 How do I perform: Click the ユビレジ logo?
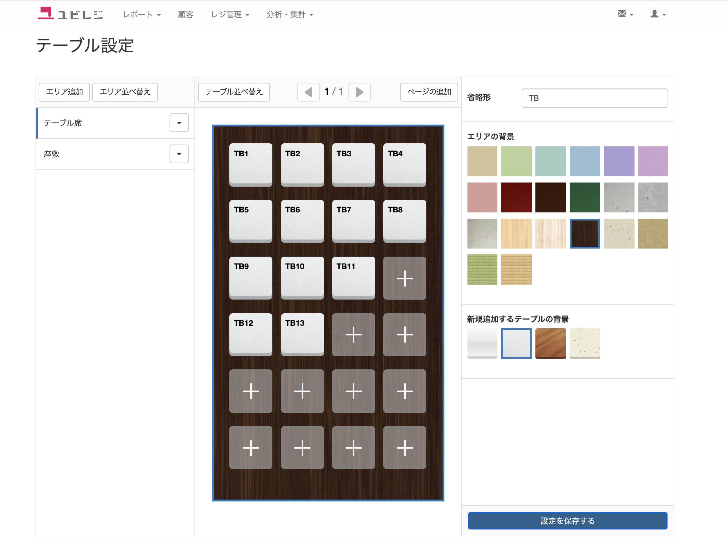70,14
